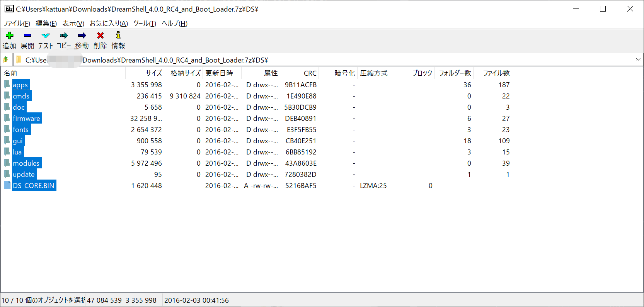Image resolution: width=644 pixels, height=307 pixels.
Task: Sort by 暗号化 column header
Action: pos(338,73)
